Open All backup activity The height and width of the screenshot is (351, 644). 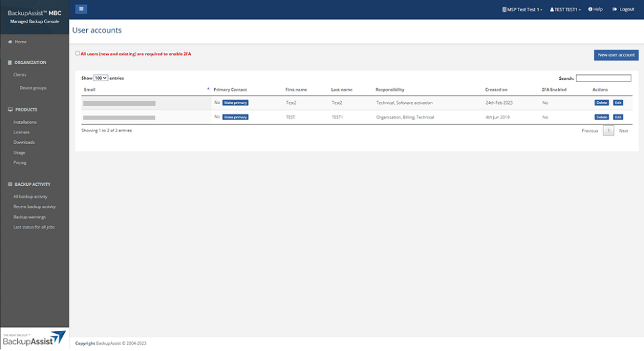point(30,197)
